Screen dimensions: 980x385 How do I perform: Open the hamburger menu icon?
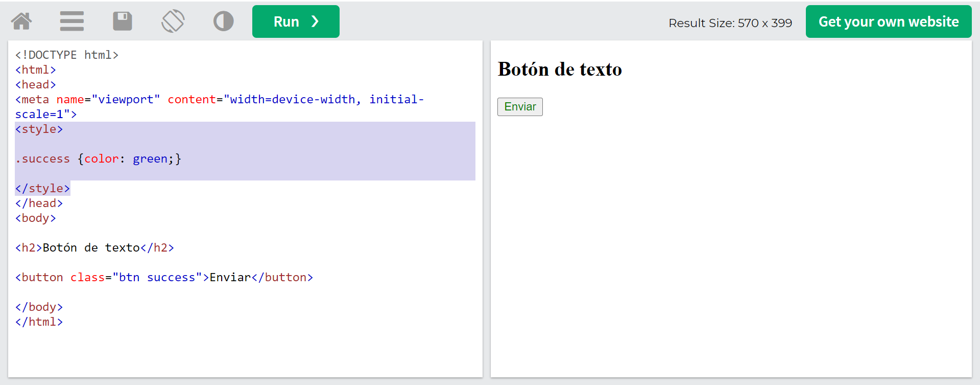(71, 21)
